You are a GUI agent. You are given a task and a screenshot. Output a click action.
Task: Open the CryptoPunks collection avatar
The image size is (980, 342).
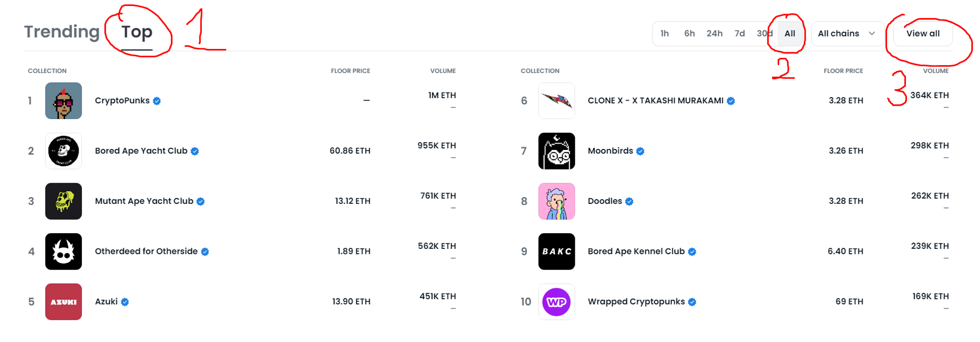pyautogui.click(x=64, y=101)
